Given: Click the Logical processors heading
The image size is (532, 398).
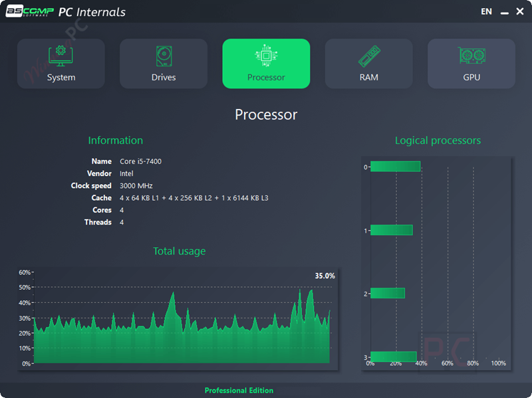Looking at the screenshot, I should coord(438,140).
